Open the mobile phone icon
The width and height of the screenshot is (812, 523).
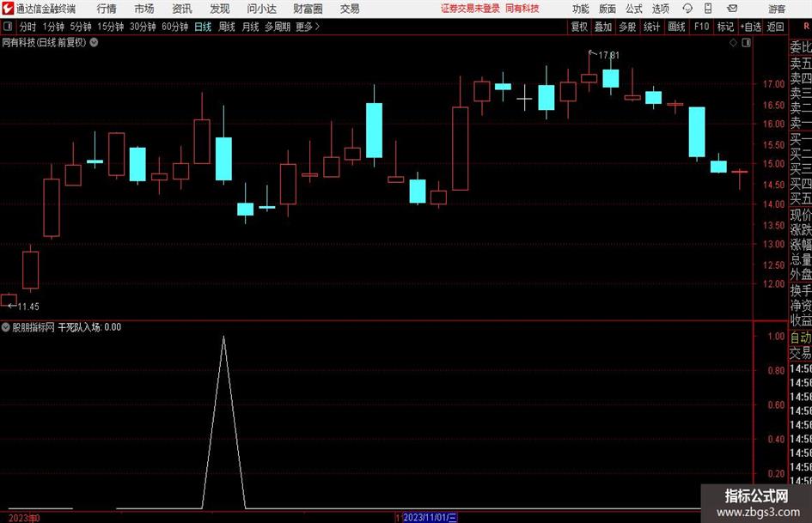click(708, 9)
